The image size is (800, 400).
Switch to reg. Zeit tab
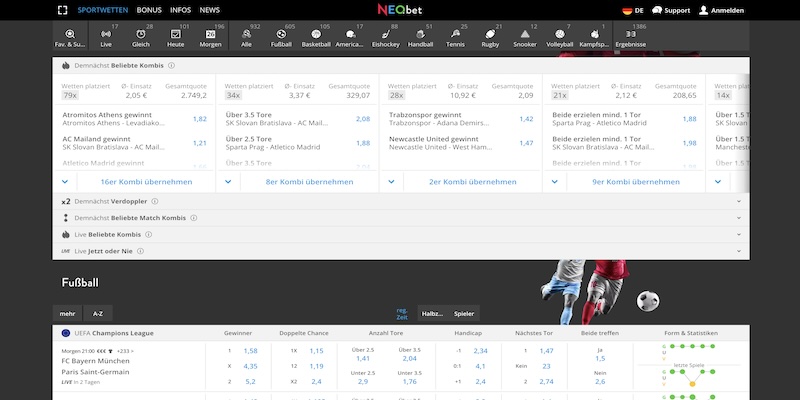[402, 314]
